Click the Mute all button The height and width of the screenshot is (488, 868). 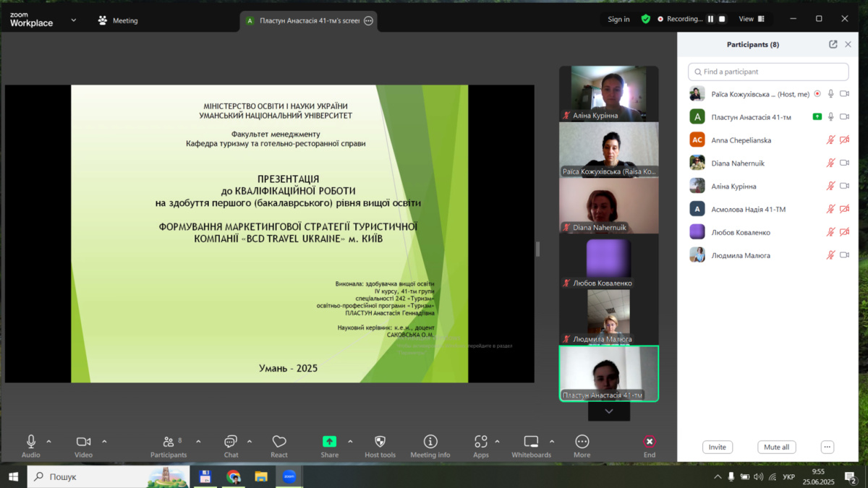(x=777, y=447)
